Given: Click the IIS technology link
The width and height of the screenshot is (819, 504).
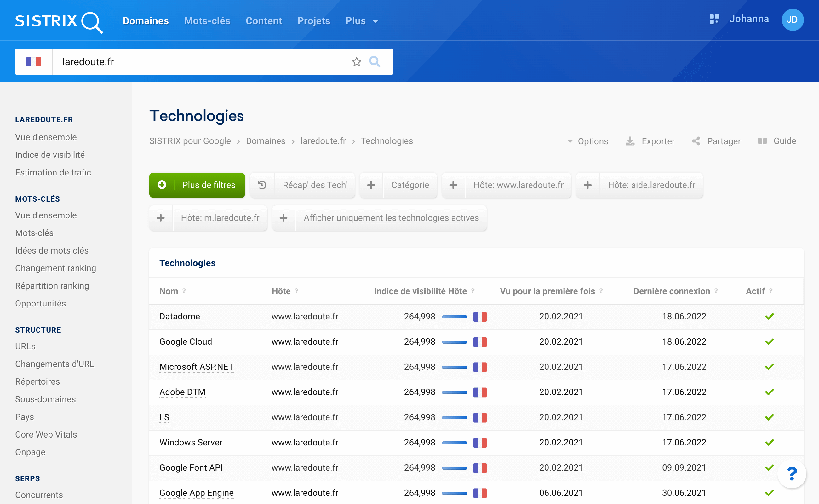Looking at the screenshot, I should pyautogui.click(x=164, y=417).
